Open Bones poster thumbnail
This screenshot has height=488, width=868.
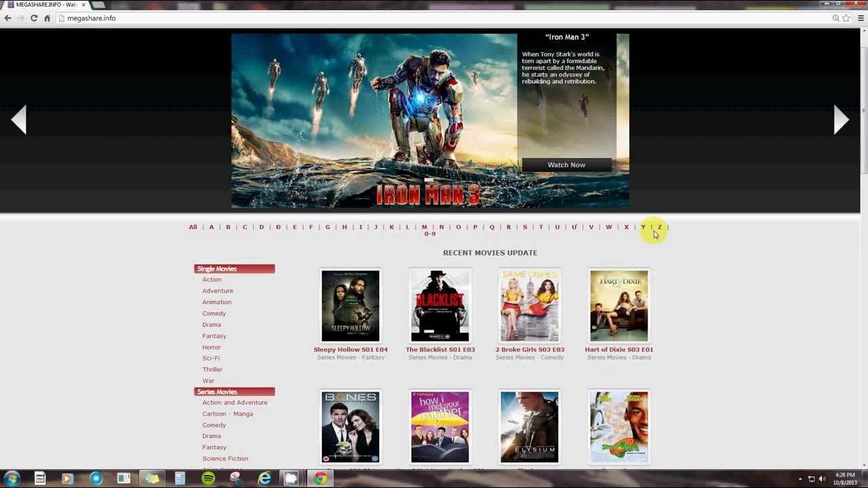[x=351, y=427]
